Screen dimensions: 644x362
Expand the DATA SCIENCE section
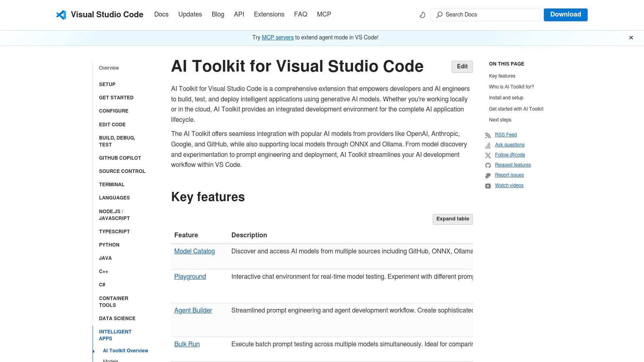(x=117, y=319)
